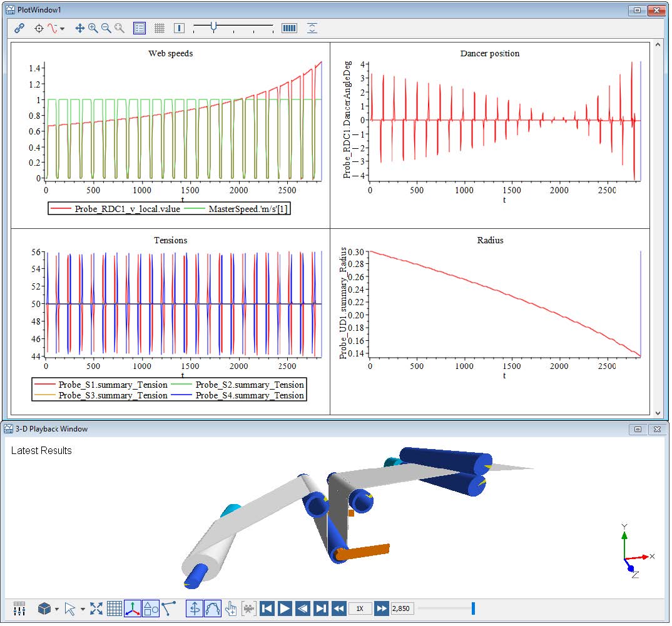Jump to the first animation frame
The width and height of the screenshot is (672, 626).
click(x=267, y=608)
